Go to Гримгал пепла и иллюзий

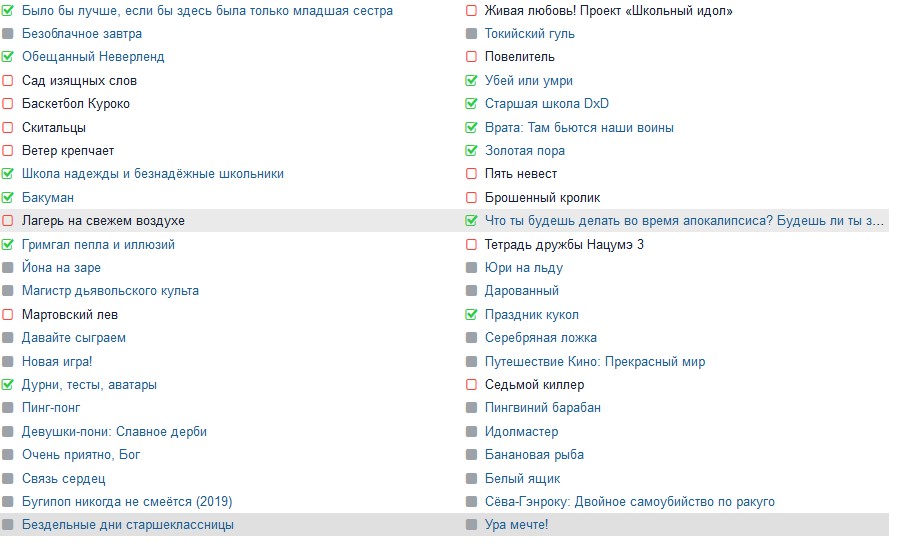coord(98,245)
